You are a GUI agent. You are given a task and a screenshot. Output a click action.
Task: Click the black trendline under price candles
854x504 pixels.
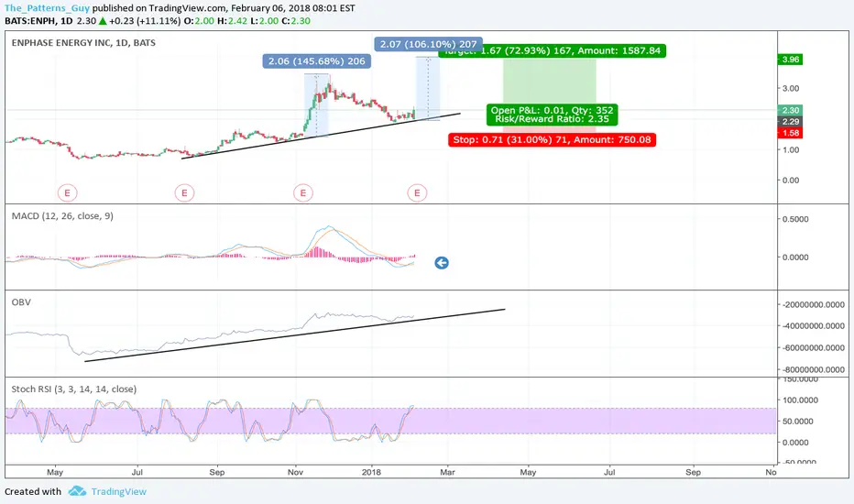pyautogui.click(x=321, y=137)
